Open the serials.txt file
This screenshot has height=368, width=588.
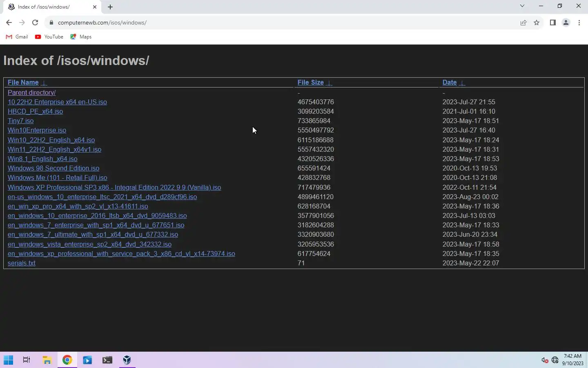(22, 263)
